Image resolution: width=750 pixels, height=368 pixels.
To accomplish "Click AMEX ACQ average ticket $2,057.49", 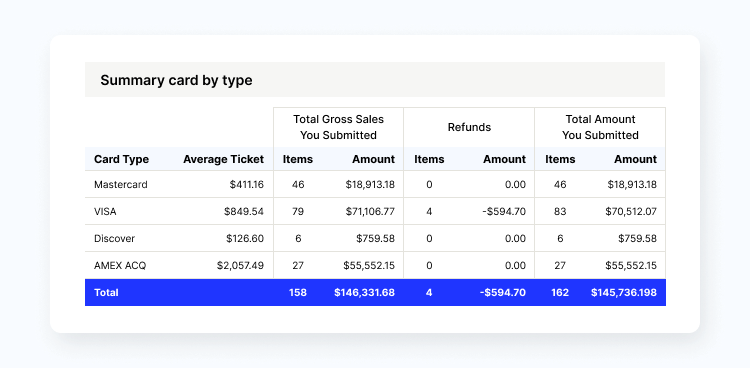I will (x=240, y=265).
